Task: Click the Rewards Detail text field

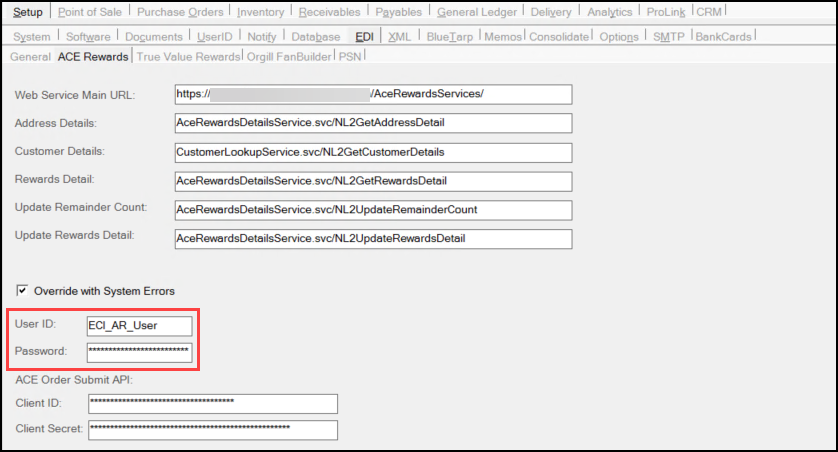Action: tap(372, 181)
